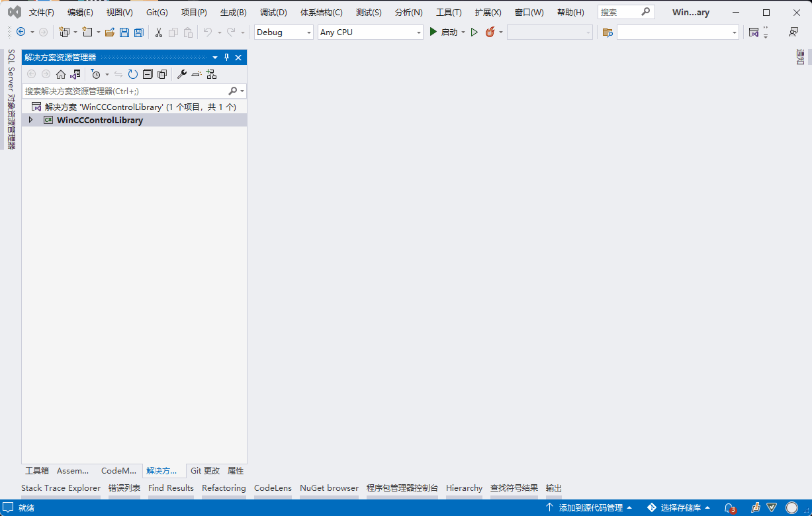Click the New Project icon in toolbar

[64, 32]
